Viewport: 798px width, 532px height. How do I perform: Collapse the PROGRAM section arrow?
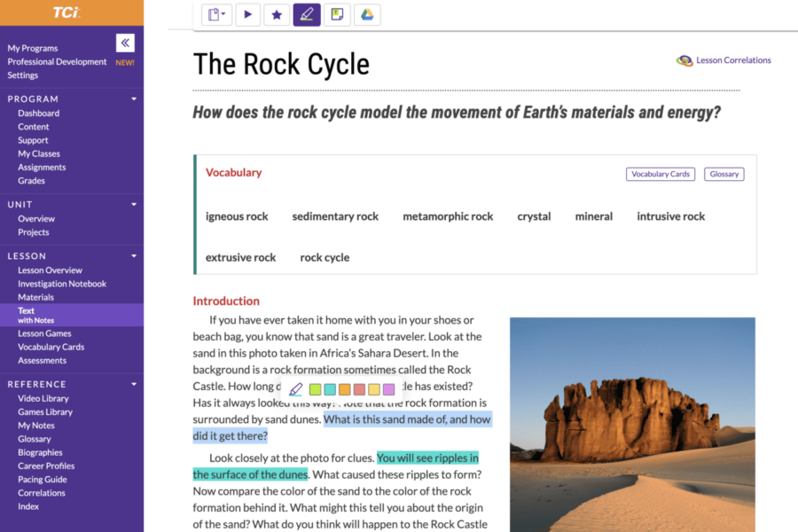point(134,99)
